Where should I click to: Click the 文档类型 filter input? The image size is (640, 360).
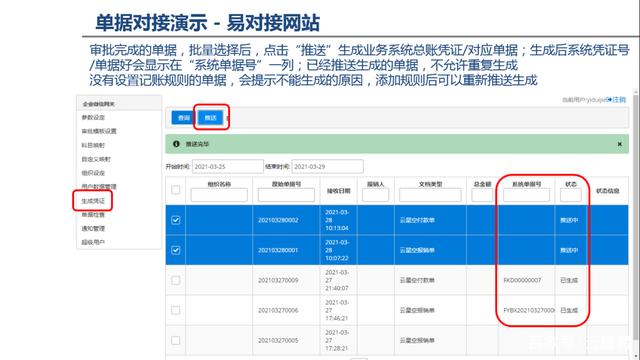(x=430, y=195)
